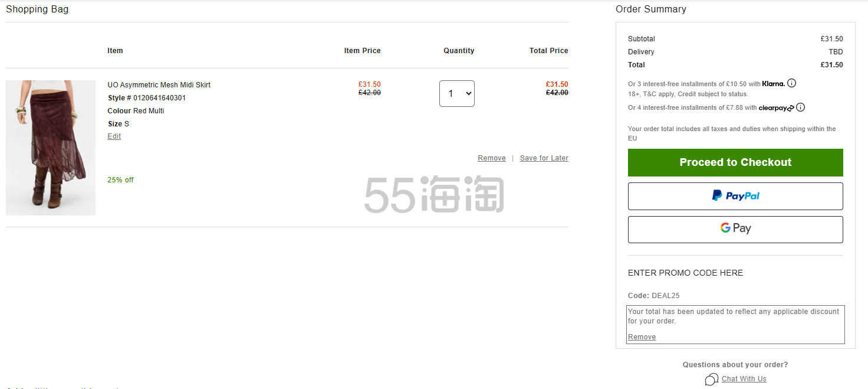Pay with the PayPal button
Viewport: 868px width, 389px height.
pyautogui.click(x=735, y=196)
